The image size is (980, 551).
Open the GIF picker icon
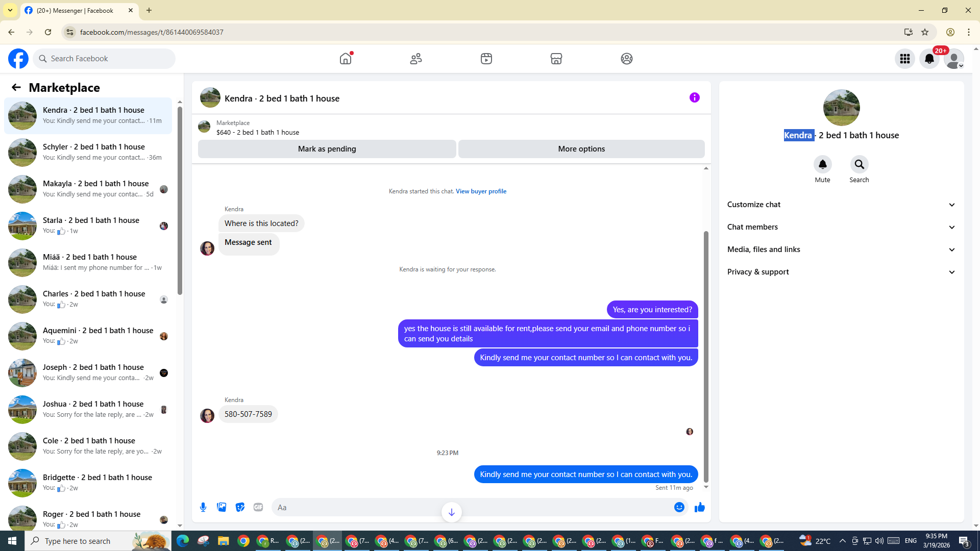click(x=258, y=507)
